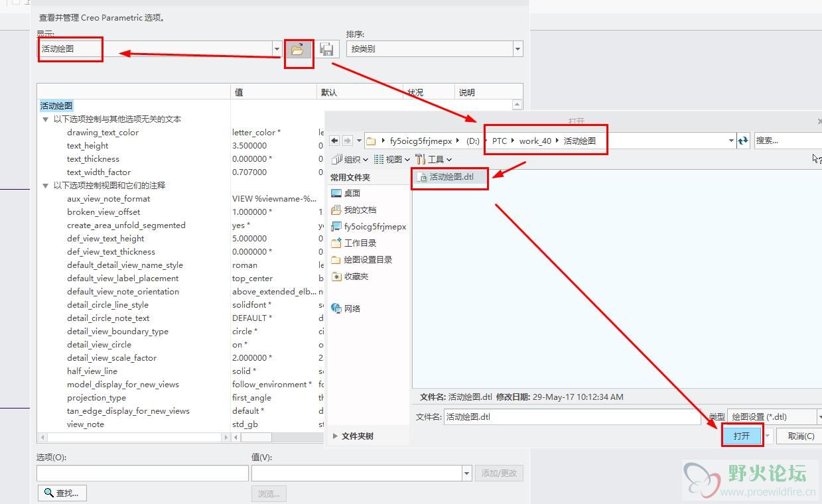
Task: Click the std_gb value cell
Action: pos(245,424)
